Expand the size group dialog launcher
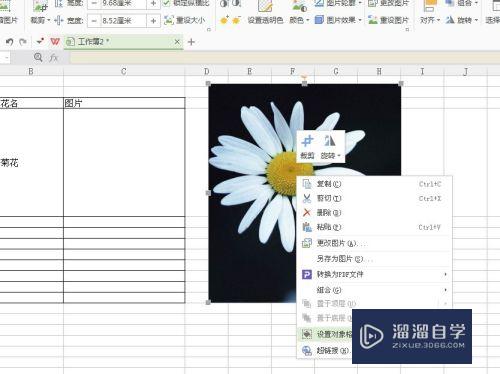This screenshot has height=374, width=500. coord(209,30)
